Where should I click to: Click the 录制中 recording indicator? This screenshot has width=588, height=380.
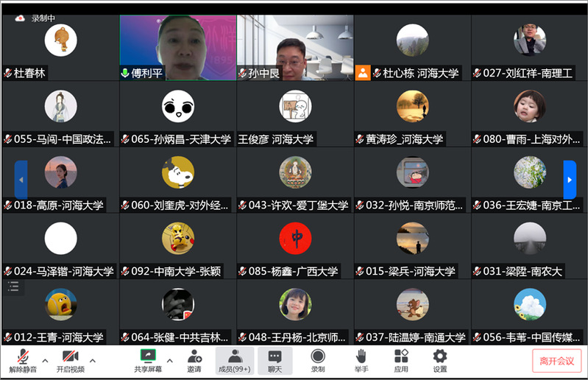click(x=35, y=18)
